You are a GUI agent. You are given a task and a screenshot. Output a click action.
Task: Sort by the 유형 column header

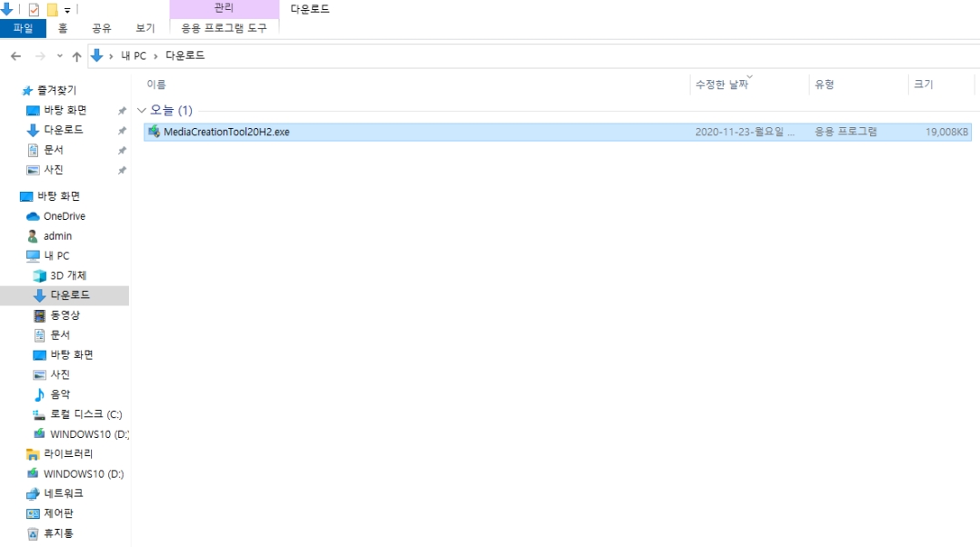tap(825, 85)
